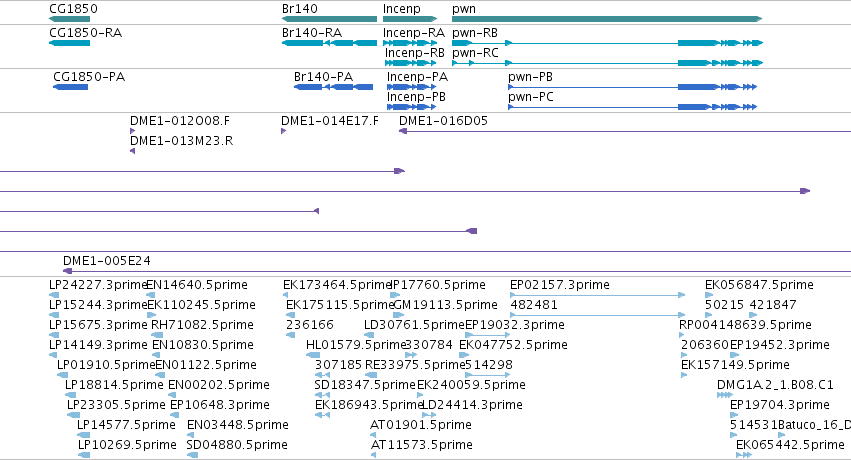Click the pwn gene bar glyph
Image resolution: width=851 pixels, height=460 pixels.
tap(607, 19)
